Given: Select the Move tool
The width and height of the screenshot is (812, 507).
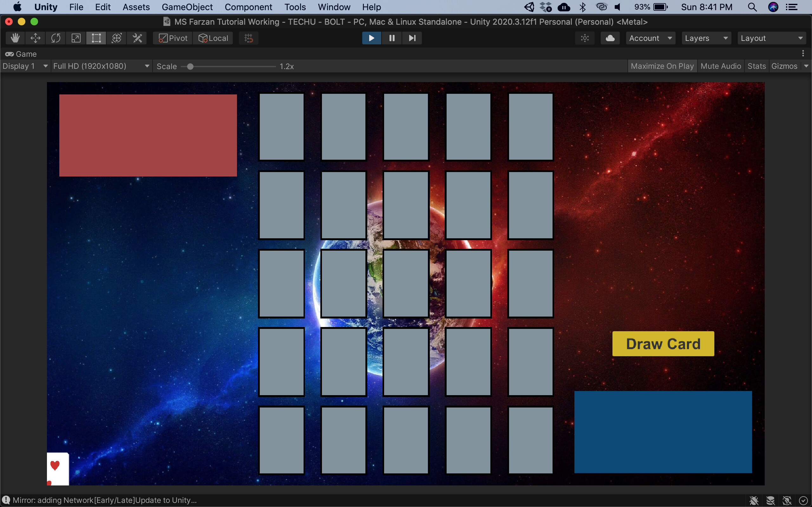Looking at the screenshot, I should pyautogui.click(x=35, y=38).
